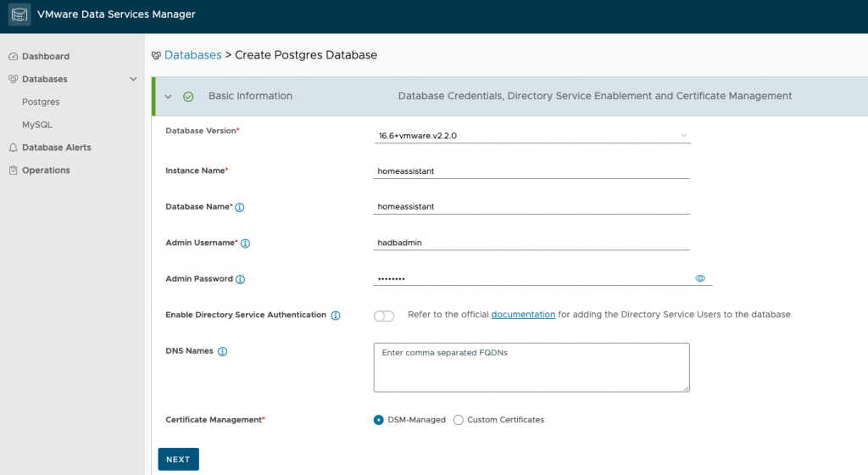The height and width of the screenshot is (475, 868).
Task: Open the official documentation link
Action: pyautogui.click(x=523, y=315)
